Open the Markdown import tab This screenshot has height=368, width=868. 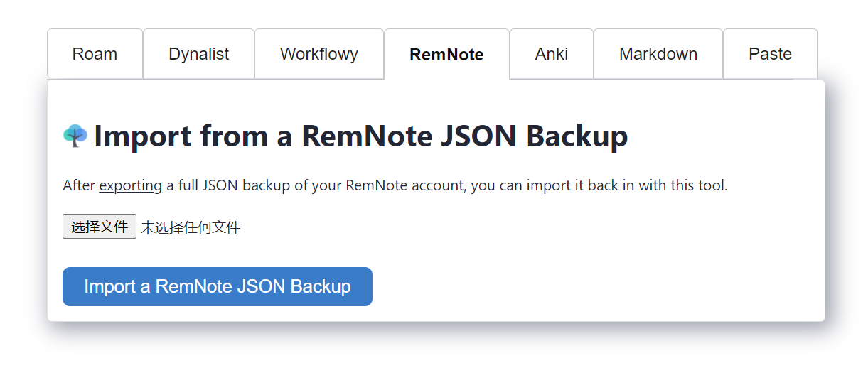(x=658, y=54)
